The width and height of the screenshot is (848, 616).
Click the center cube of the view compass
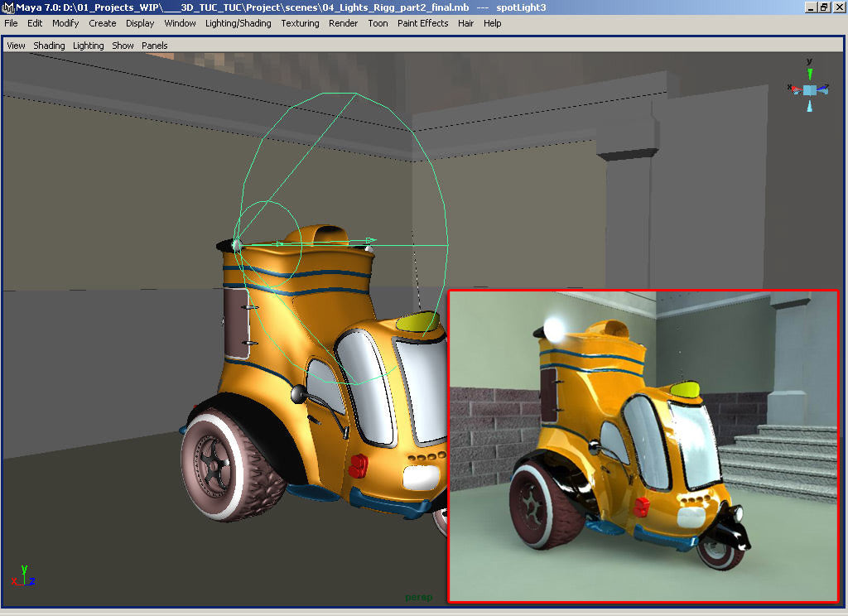(810, 89)
